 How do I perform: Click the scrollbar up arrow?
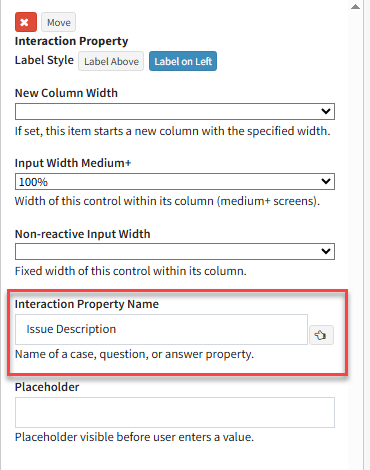click(x=355, y=7)
